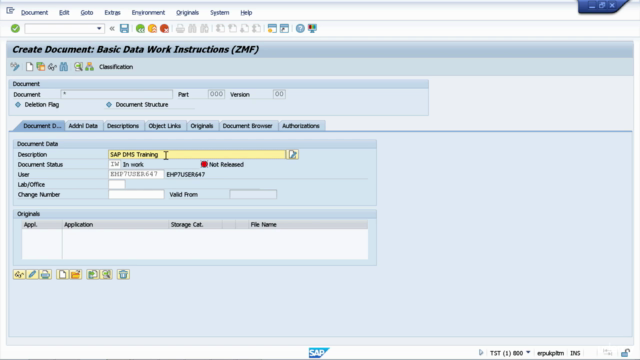Click the Application column header in Originals
Image resolution: width=640 pixels, height=360 pixels.
coord(115,224)
